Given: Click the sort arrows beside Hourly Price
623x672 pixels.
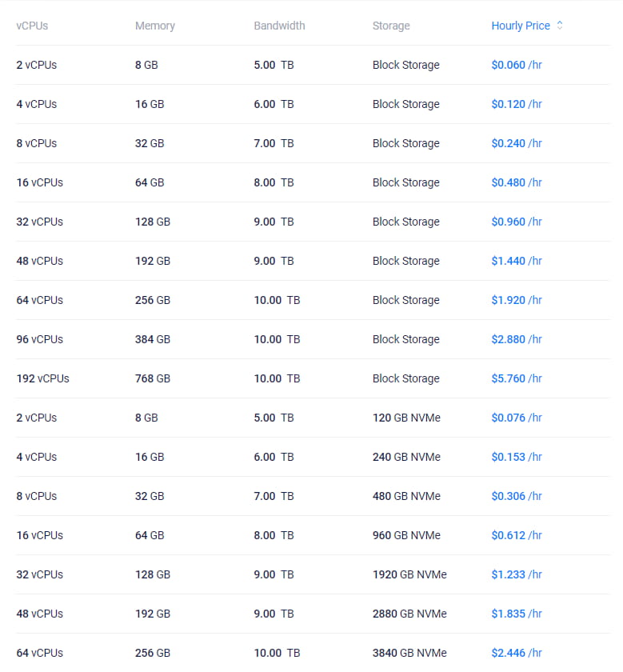Looking at the screenshot, I should 560,26.
